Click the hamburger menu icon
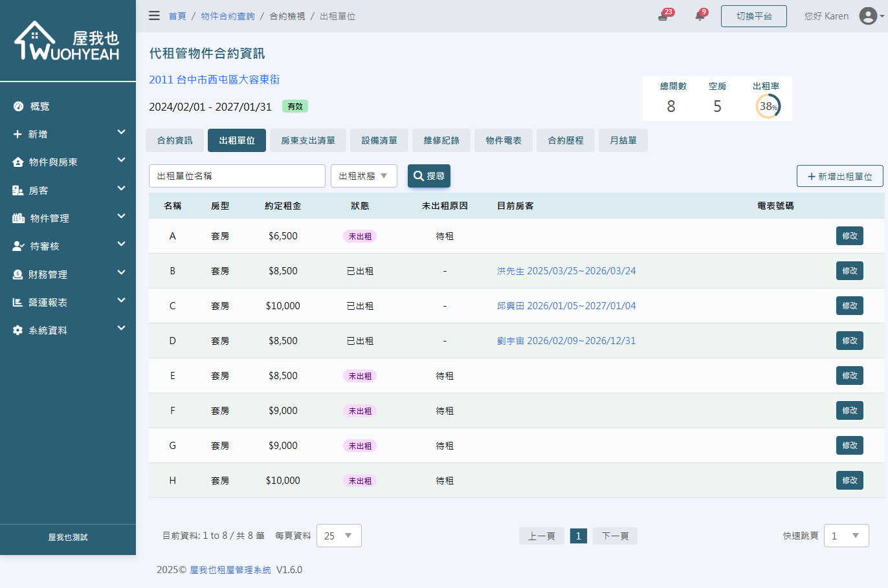The width and height of the screenshot is (888, 588). (x=154, y=16)
